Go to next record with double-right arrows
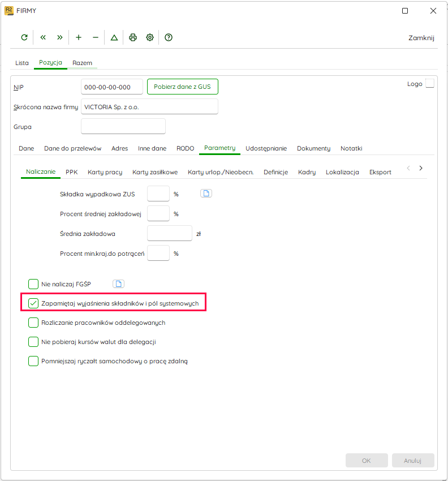 click(60, 37)
